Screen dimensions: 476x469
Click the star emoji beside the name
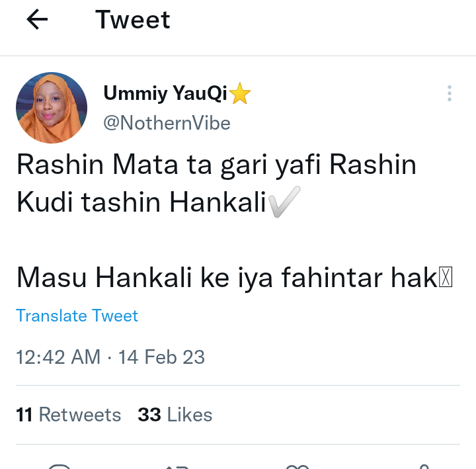(x=240, y=95)
